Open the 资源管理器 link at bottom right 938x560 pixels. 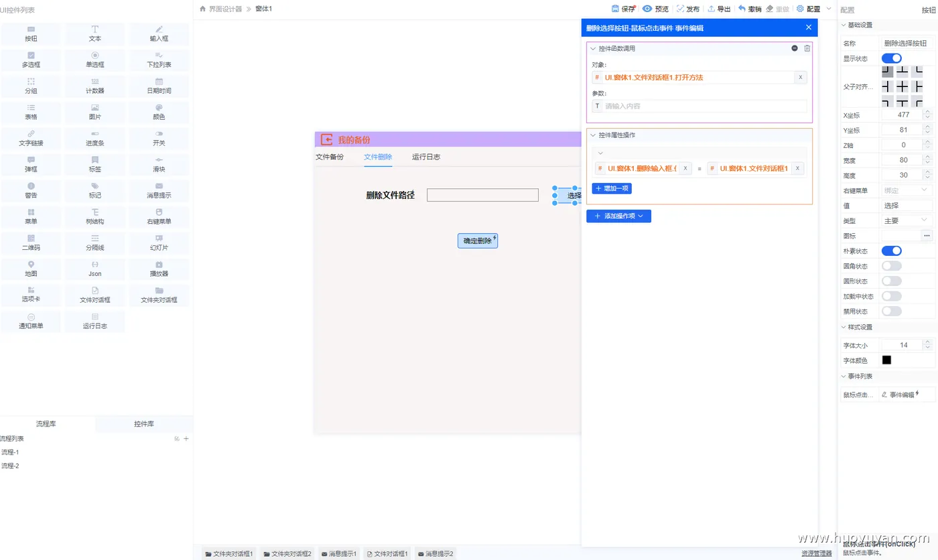815,553
